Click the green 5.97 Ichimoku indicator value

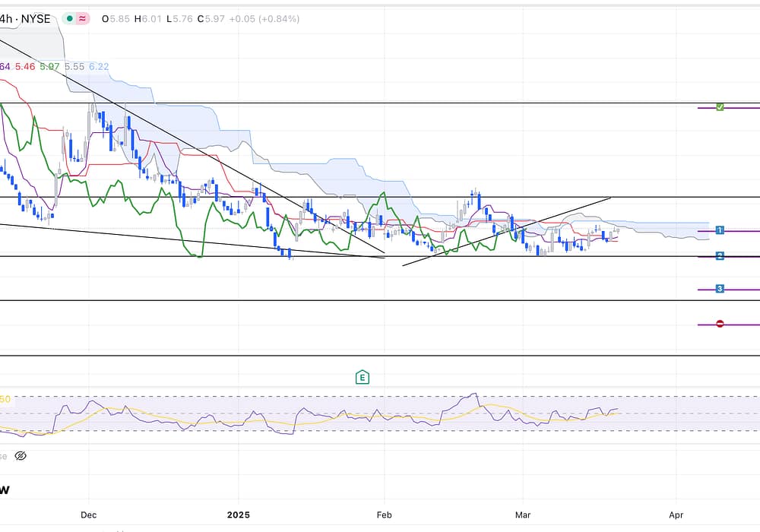[x=49, y=67]
